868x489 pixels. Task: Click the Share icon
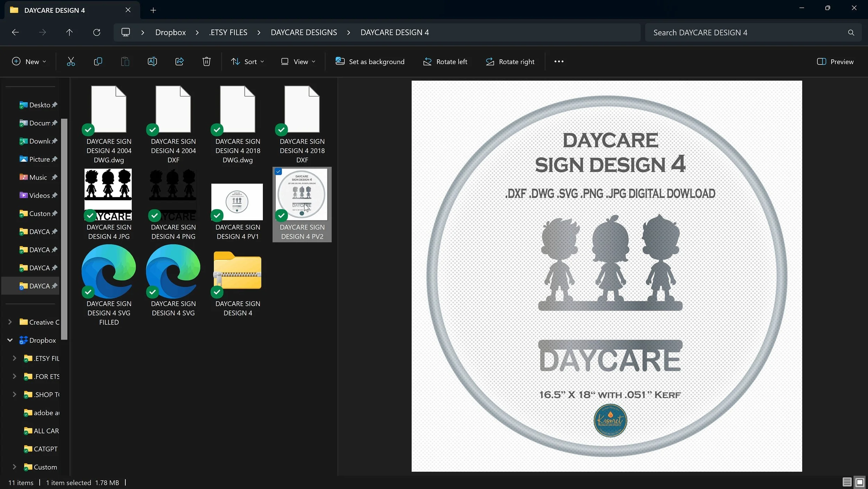tap(180, 62)
